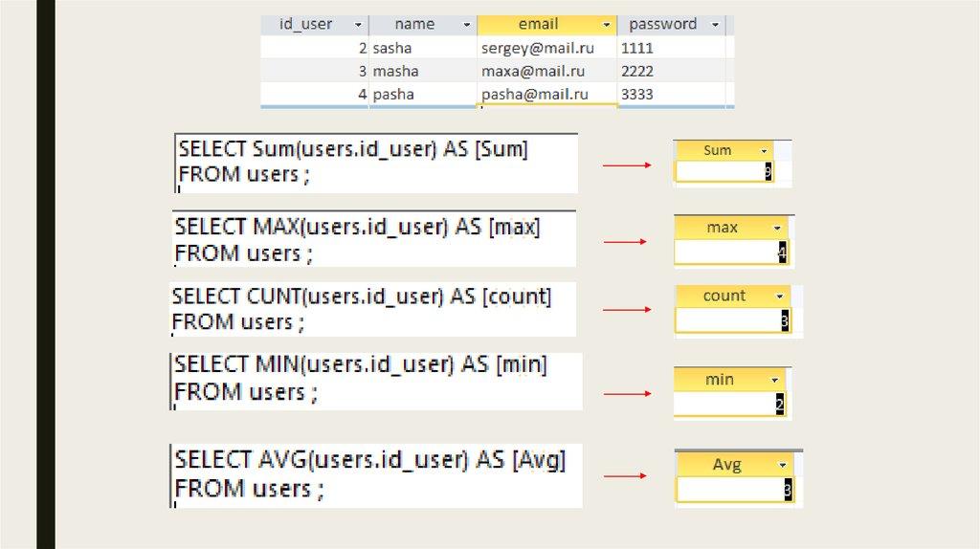Open the max result column dropdown

coord(775,229)
